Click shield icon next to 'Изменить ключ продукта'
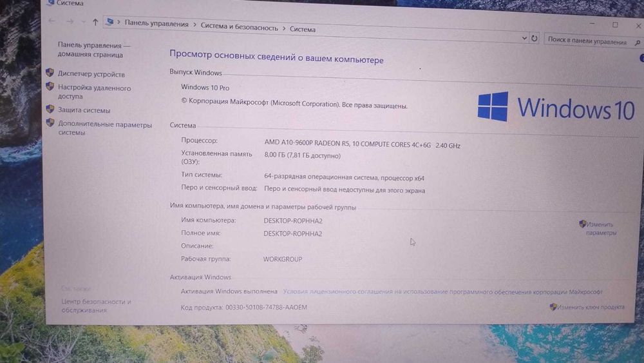 tap(553, 307)
